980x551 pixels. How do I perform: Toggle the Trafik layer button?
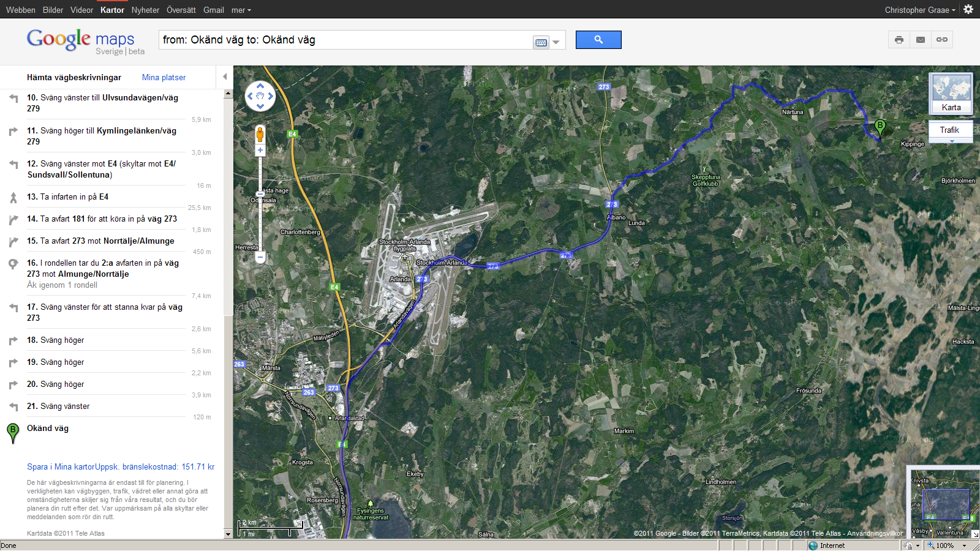tap(949, 130)
